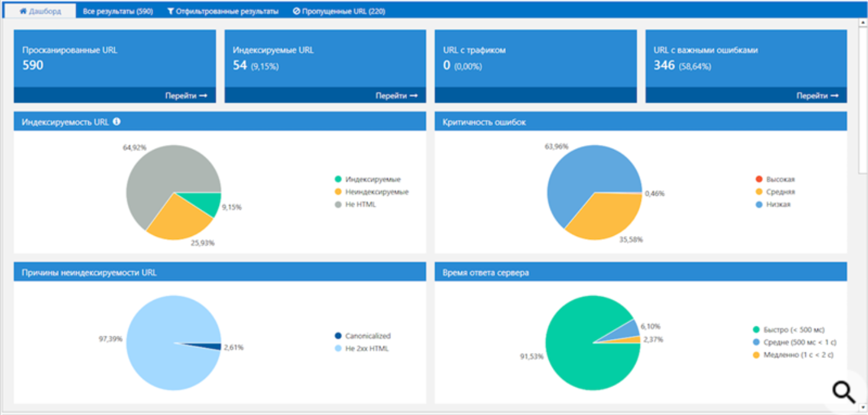Click the 25,93% chart label
The height and width of the screenshot is (415, 868).
203,243
